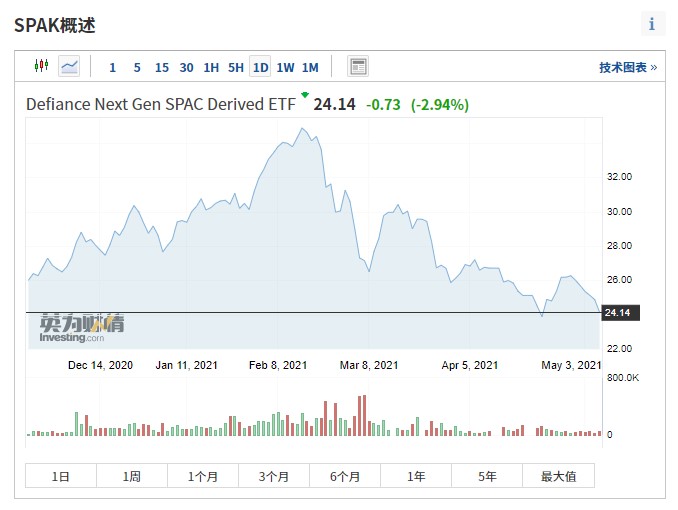This screenshot has height=510, width=678.
Task: Select the 1H interval
Action: 211,67
